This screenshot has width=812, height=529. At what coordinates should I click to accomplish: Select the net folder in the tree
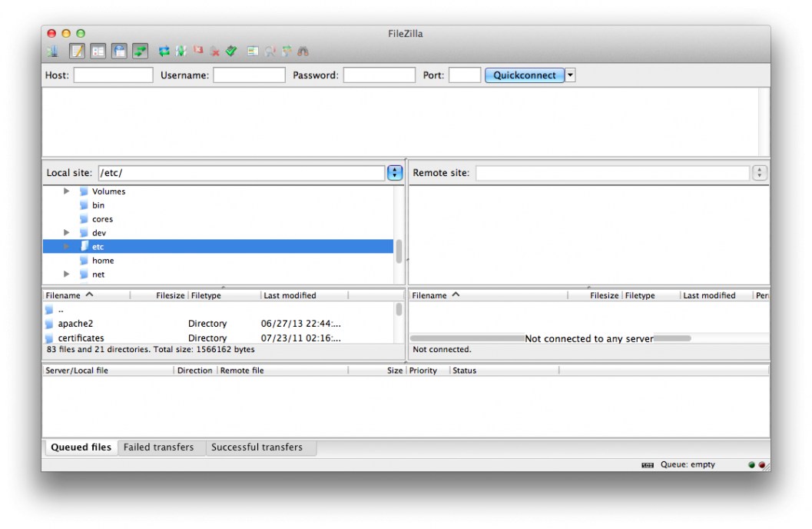(x=98, y=274)
